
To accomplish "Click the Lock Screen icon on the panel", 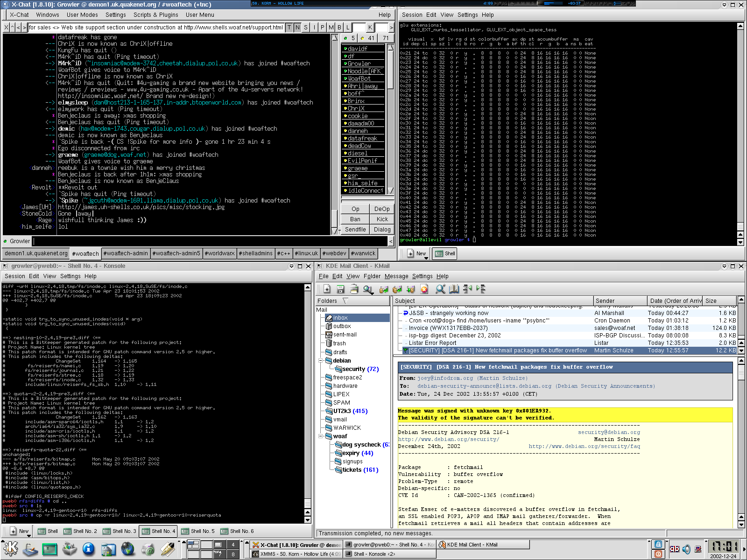I will [x=658, y=544].
